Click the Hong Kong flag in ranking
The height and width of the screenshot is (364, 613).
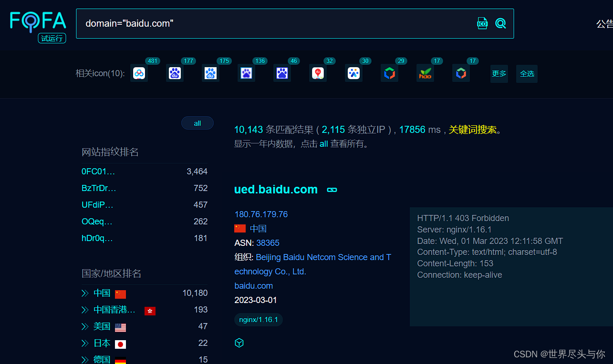coord(150,311)
